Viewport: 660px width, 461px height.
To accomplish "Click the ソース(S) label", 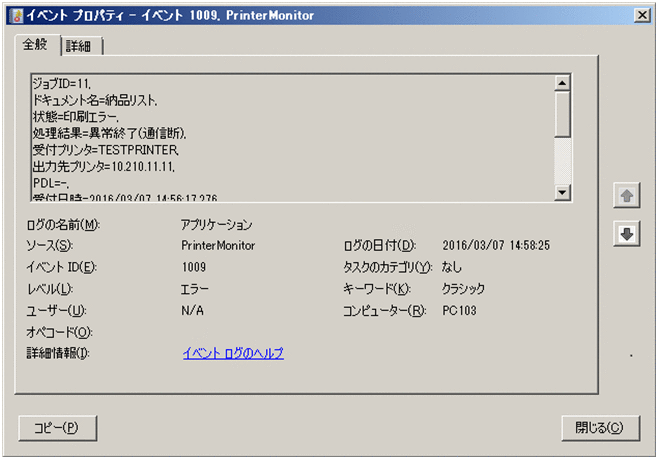I will 50,245.
